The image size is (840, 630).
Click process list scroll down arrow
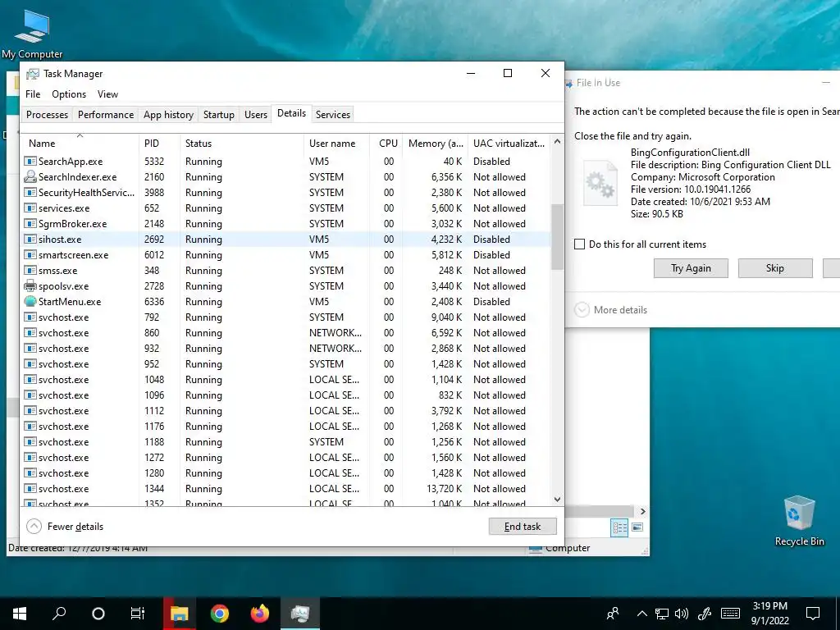tap(557, 500)
